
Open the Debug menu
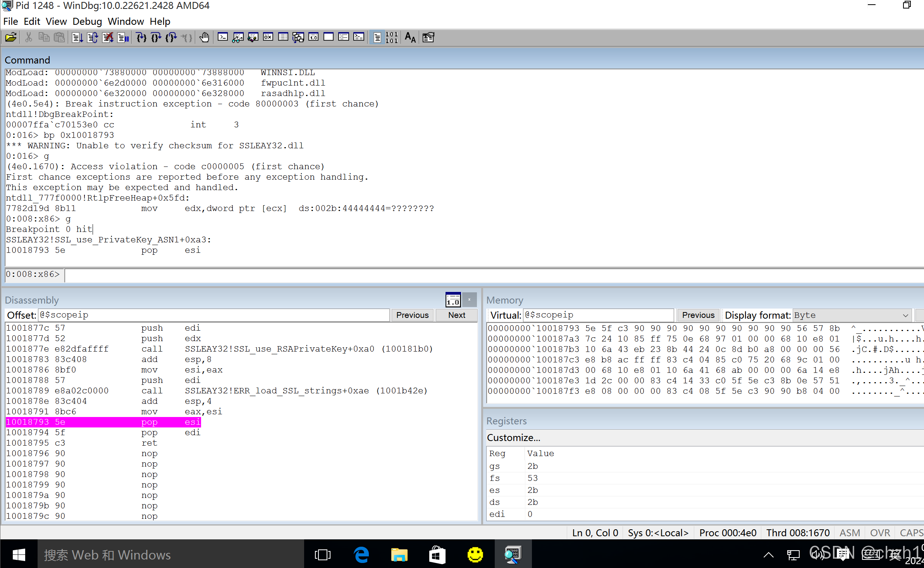[87, 21]
